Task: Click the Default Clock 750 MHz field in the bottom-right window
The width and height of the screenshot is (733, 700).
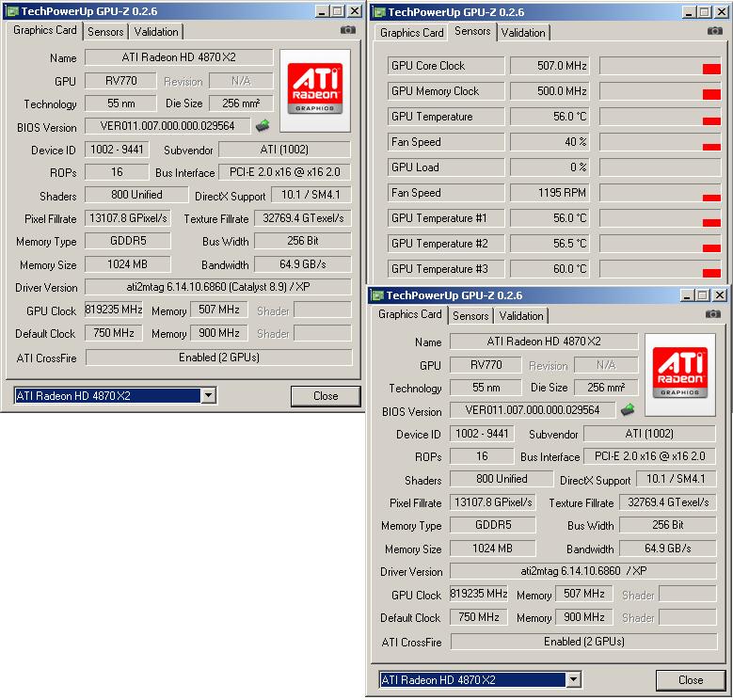Action: 479,617
